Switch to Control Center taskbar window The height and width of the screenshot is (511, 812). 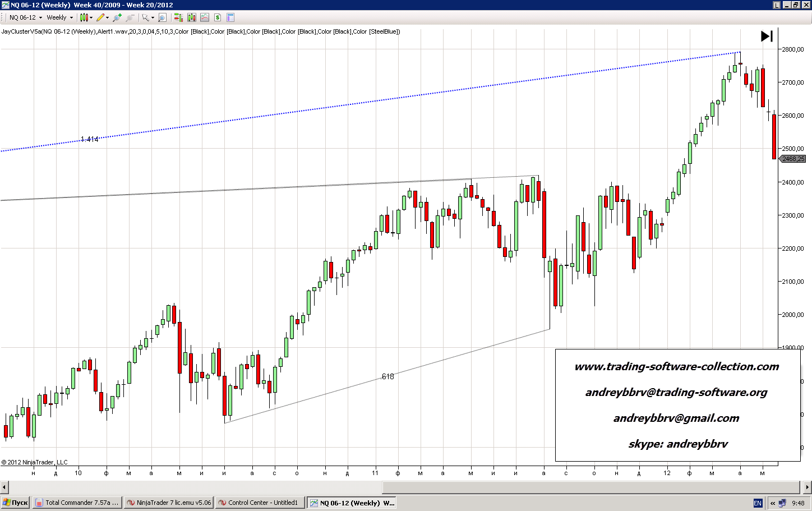[x=260, y=503]
